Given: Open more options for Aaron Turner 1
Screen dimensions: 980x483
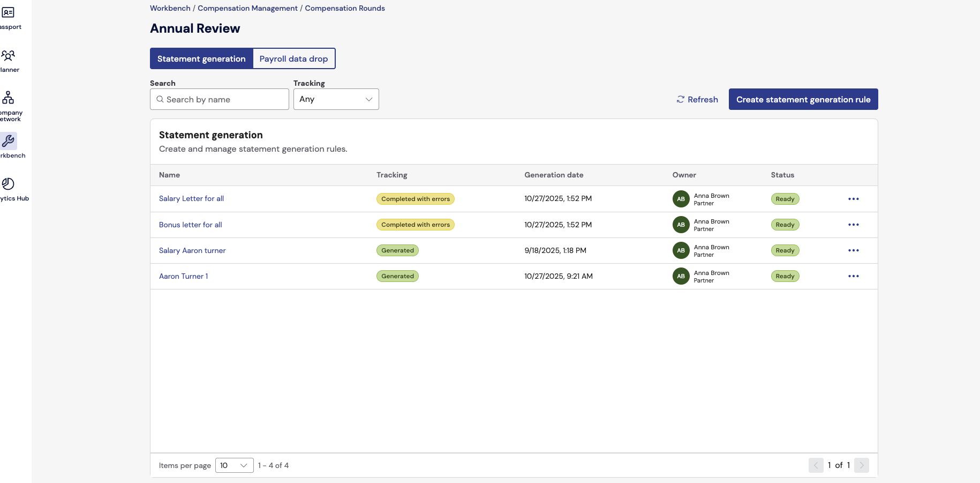Looking at the screenshot, I should [853, 276].
